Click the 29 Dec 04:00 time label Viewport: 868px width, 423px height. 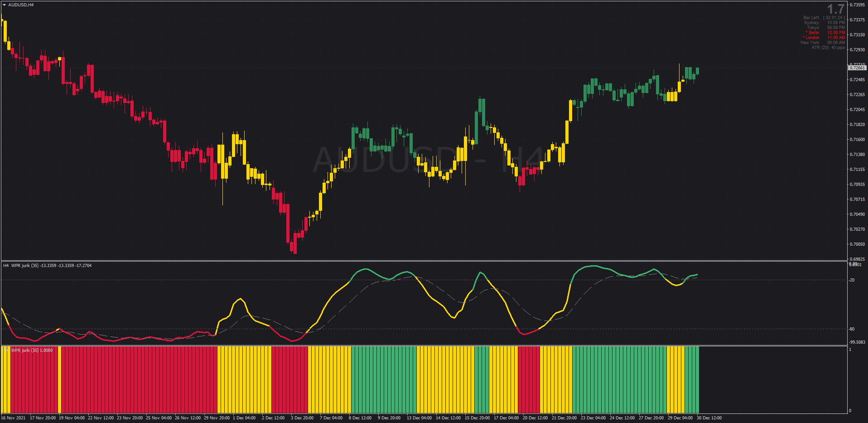[681, 418]
